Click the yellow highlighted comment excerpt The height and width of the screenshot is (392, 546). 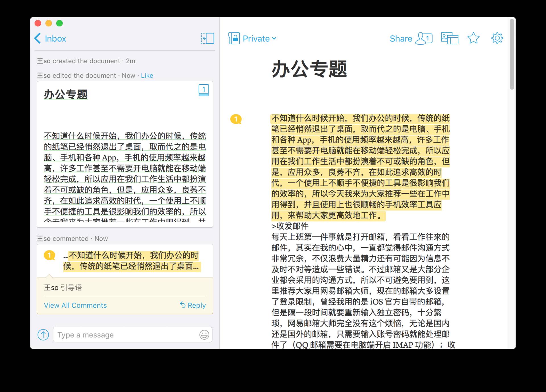click(x=131, y=261)
